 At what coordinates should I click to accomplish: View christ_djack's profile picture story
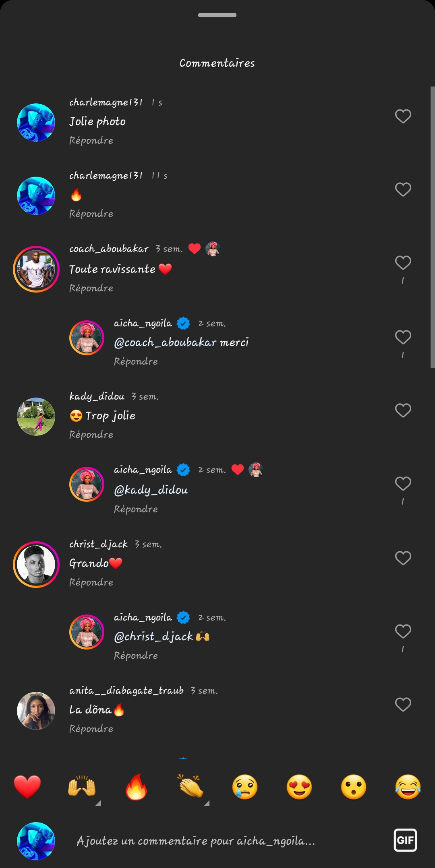click(36, 564)
